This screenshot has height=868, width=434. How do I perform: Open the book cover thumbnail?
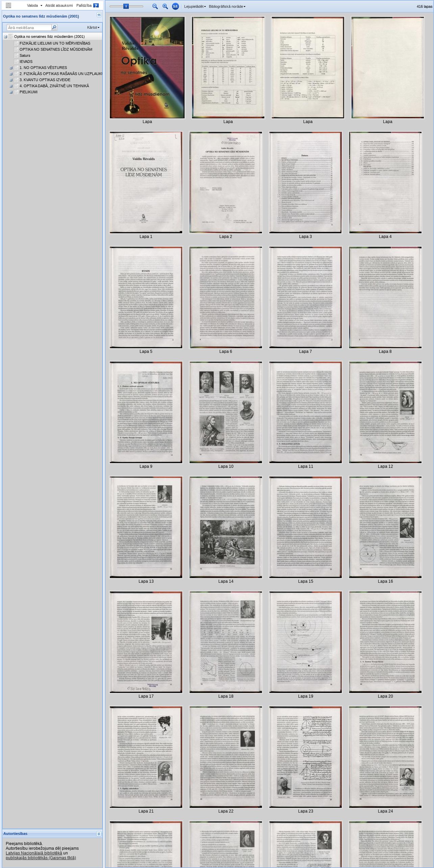(147, 68)
